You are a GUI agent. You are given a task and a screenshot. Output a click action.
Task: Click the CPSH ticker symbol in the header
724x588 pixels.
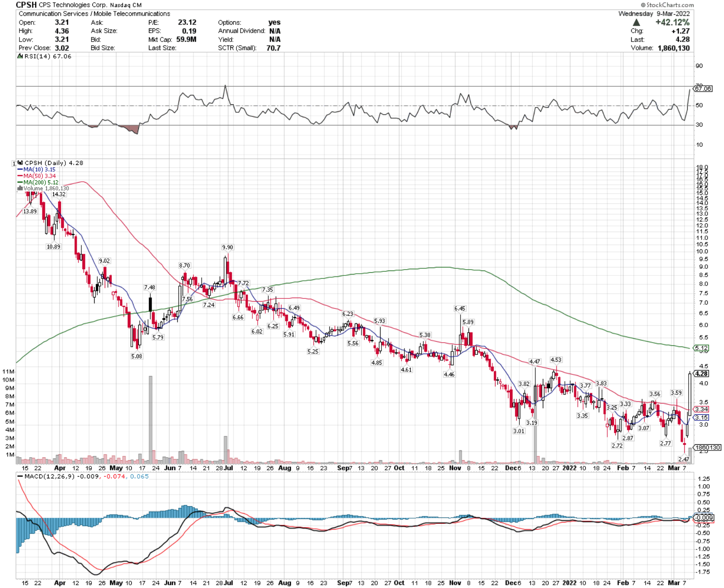[26, 5]
